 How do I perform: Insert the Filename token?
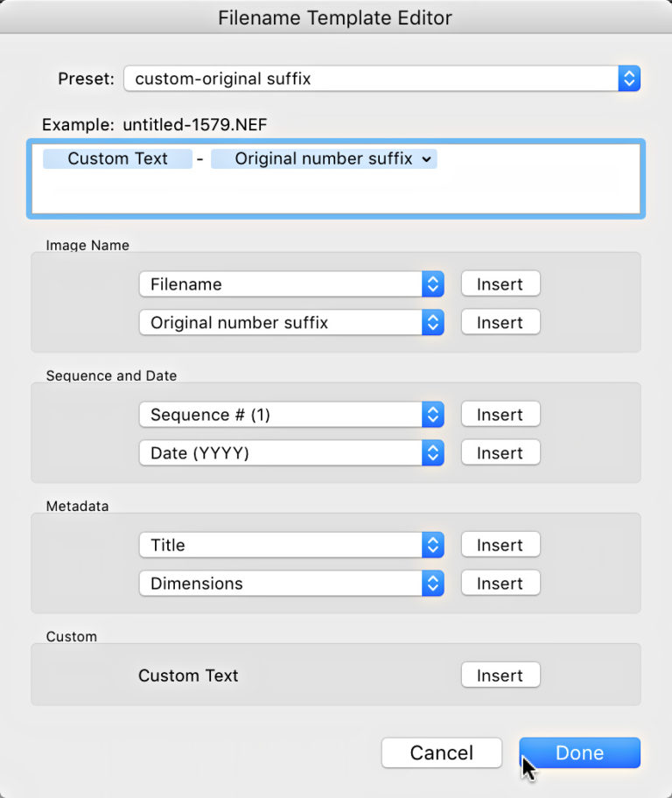[x=500, y=283]
